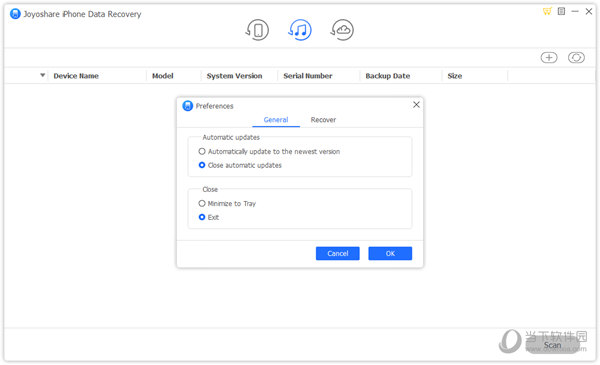Click the Automatic updates group label

231,137
